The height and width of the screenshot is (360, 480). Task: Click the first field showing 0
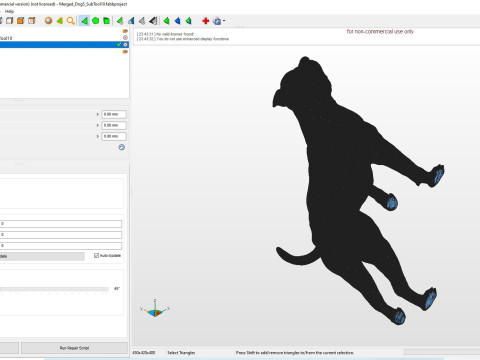tap(61, 224)
